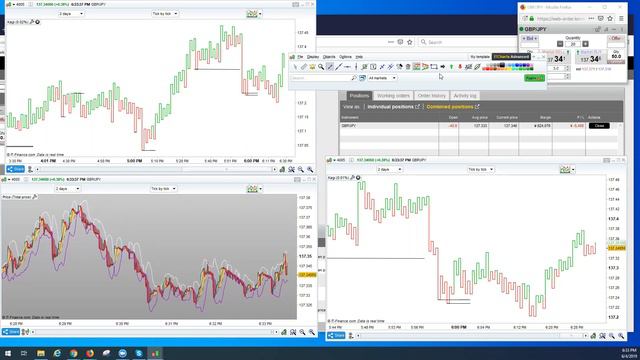
Task: Click the search magnifier icon beside instrument search
Action: pyautogui.click(x=354, y=78)
